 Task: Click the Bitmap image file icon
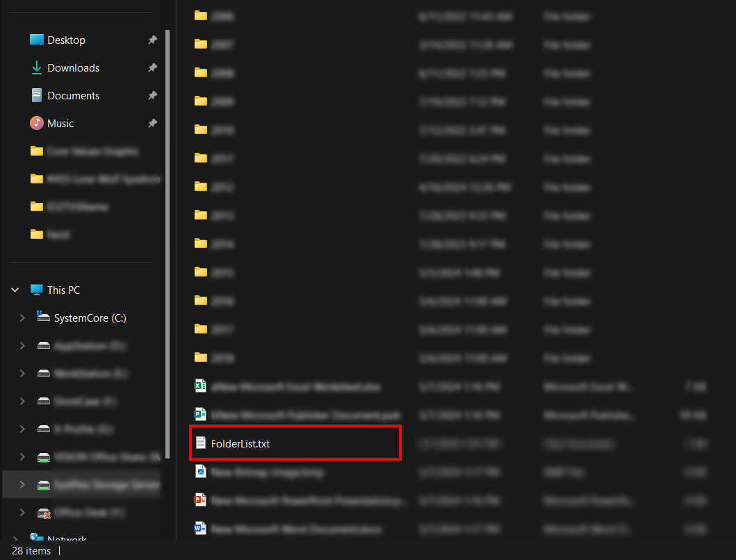200,472
